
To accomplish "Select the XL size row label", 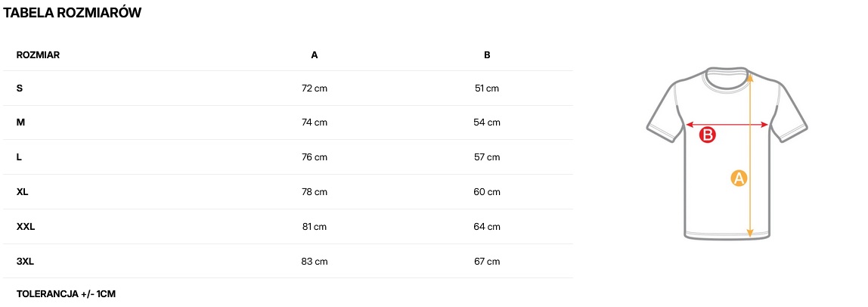I will [23, 192].
